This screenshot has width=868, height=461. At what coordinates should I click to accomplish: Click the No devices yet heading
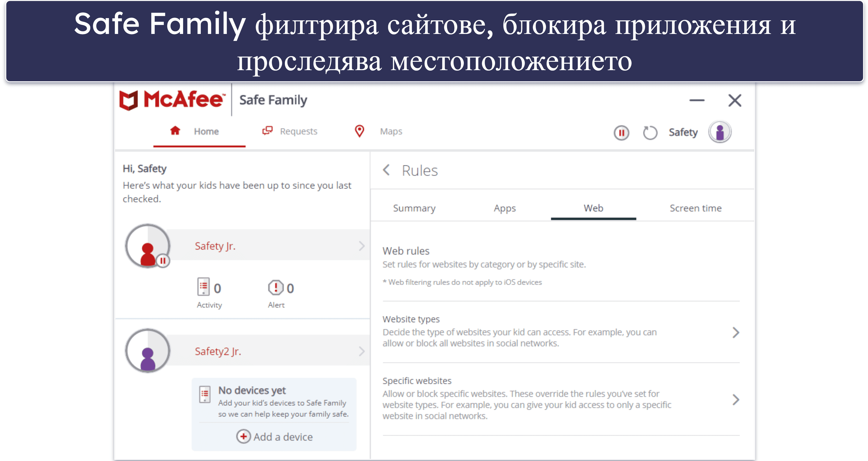(252, 390)
